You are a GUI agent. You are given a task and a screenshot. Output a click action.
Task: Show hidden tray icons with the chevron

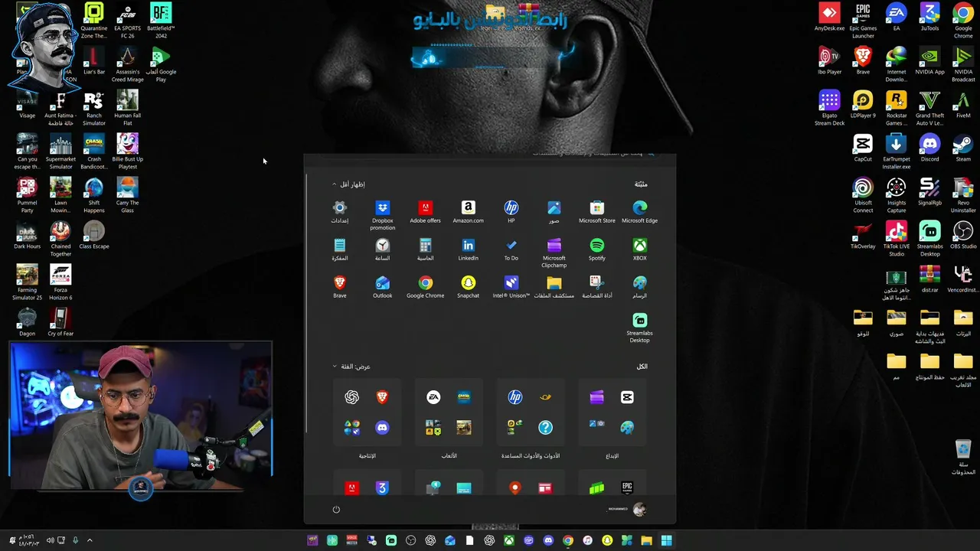pos(90,540)
